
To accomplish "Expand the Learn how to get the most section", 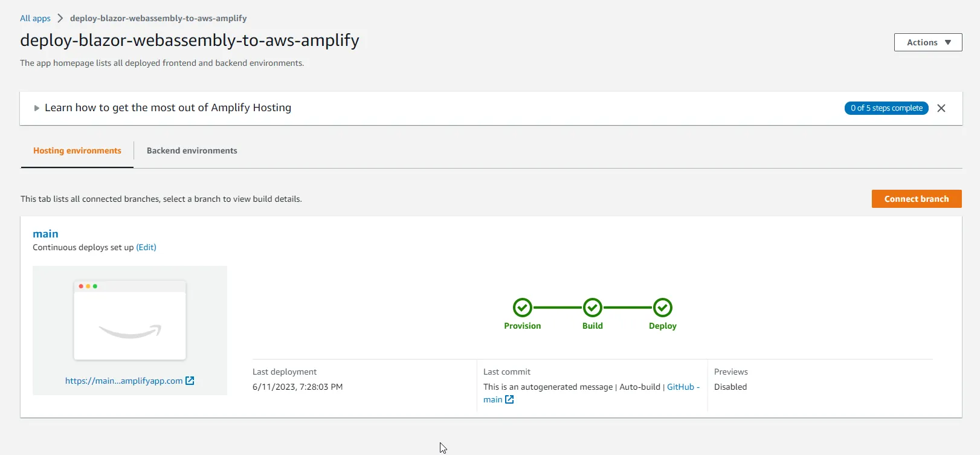I will [x=37, y=108].
